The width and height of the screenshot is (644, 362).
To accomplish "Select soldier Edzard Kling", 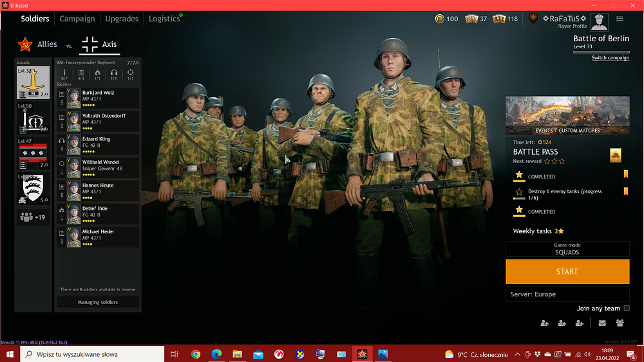I will point(98,145).
